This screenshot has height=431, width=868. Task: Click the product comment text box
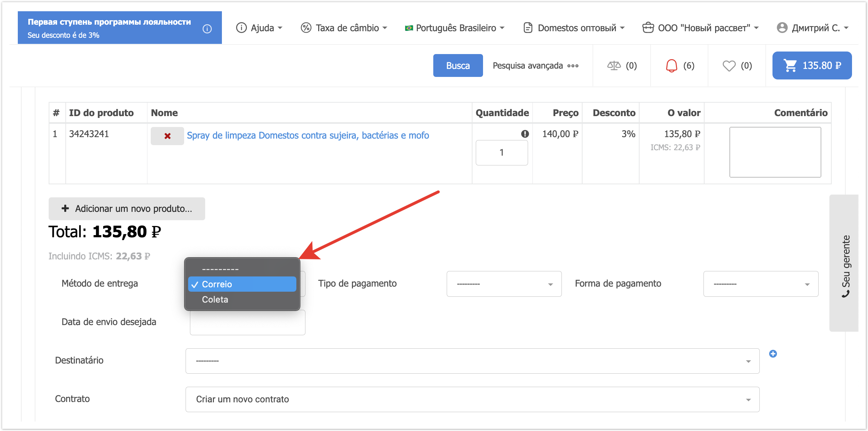pos(775,152)
